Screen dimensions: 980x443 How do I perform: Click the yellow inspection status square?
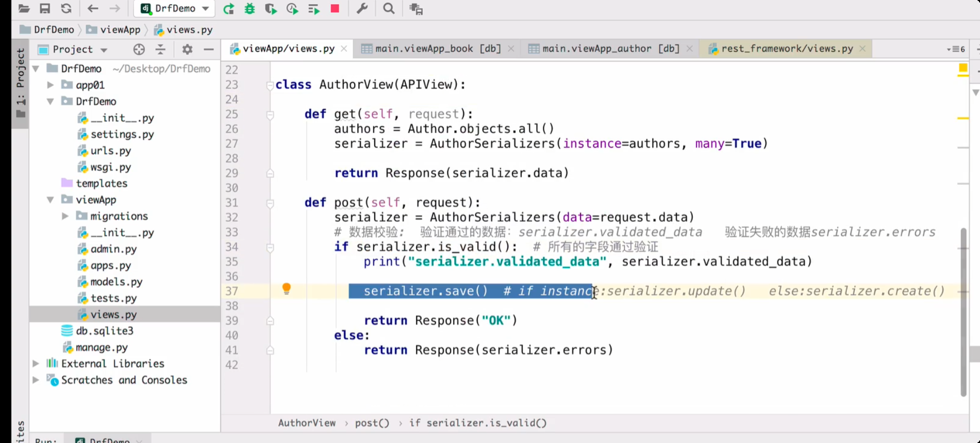pyautogui.click(x=962, y=68)
